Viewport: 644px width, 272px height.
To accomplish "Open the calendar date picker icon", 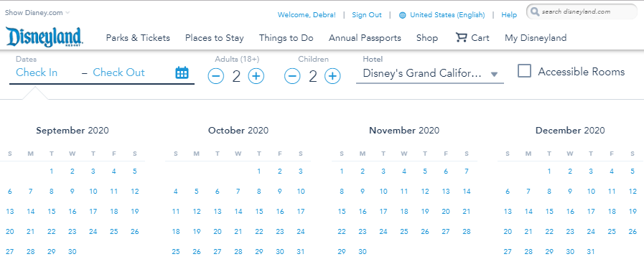I will [x=182, y=72].
